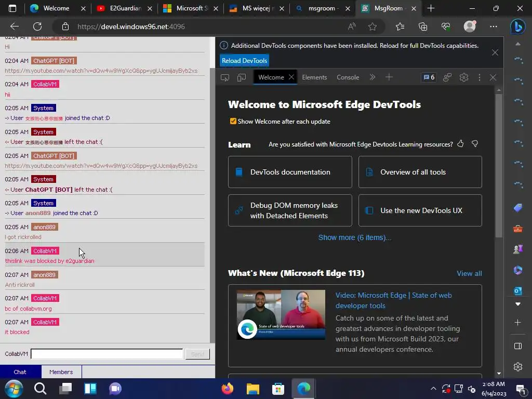Open the Edge Settings and more menu
The image size is (532, 399).
pos(494,26)
